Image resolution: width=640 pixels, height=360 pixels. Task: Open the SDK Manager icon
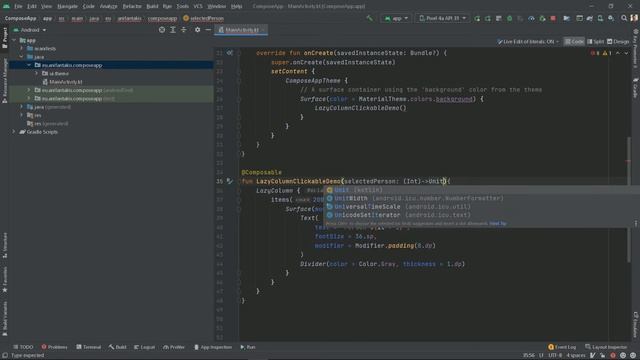(611, 18)
